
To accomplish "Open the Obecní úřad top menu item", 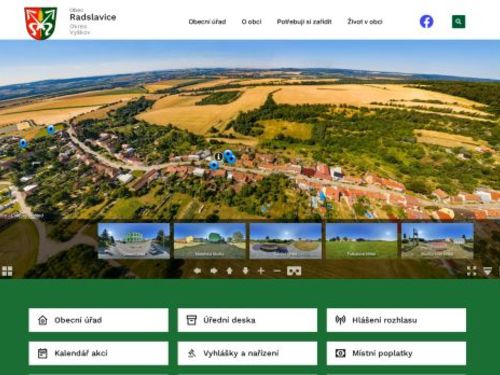I will coord(207,22).
